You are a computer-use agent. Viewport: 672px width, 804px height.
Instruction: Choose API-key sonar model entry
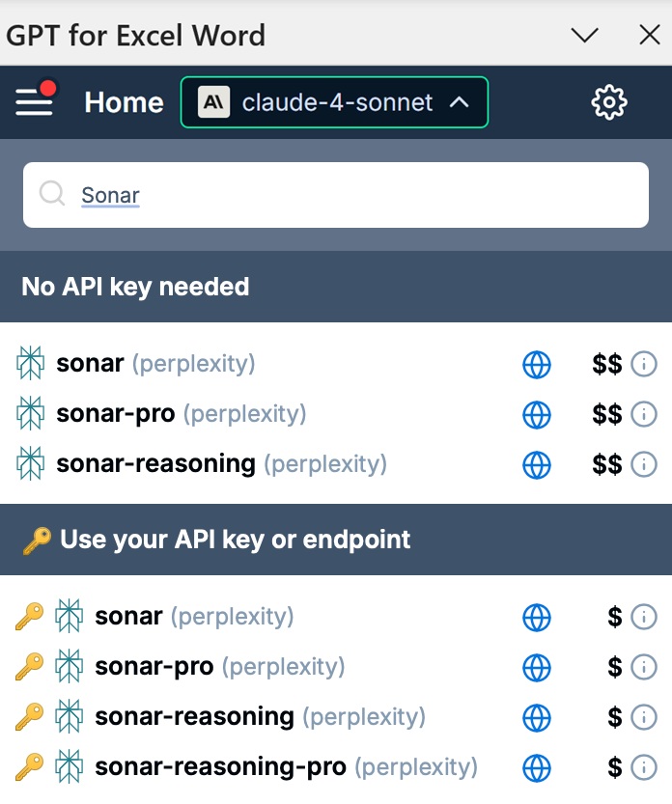click(x=128, y=617)
